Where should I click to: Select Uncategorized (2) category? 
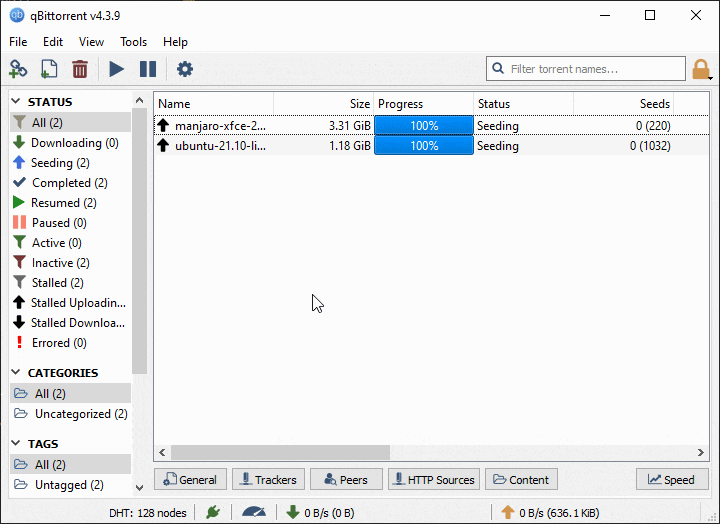pyautogui.click(x=70, y=414)
